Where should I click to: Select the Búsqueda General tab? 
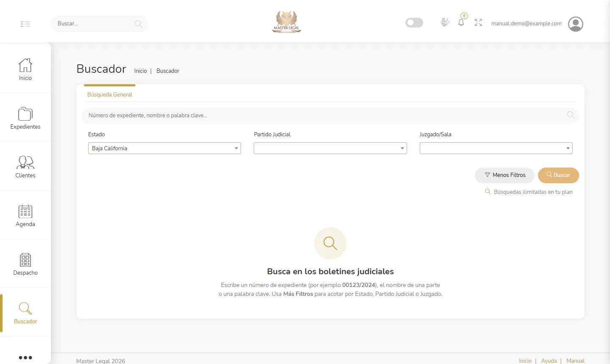coord(110,94)
